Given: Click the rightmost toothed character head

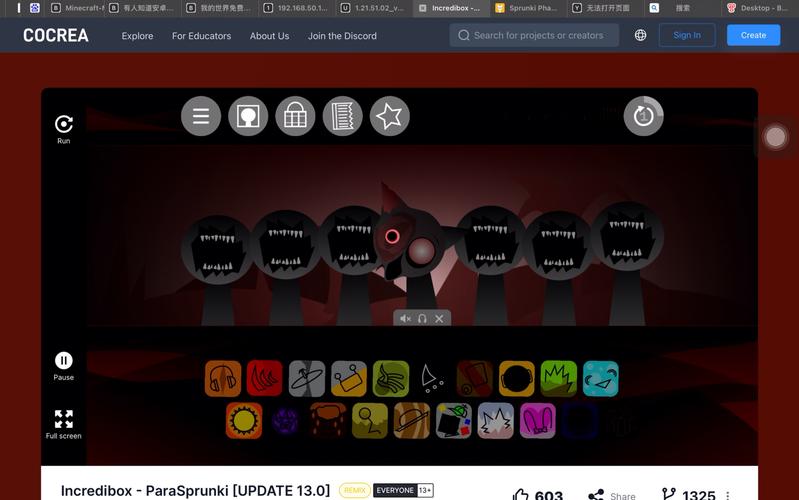Looking at the screenshot, I should click(x=627, y=236).
